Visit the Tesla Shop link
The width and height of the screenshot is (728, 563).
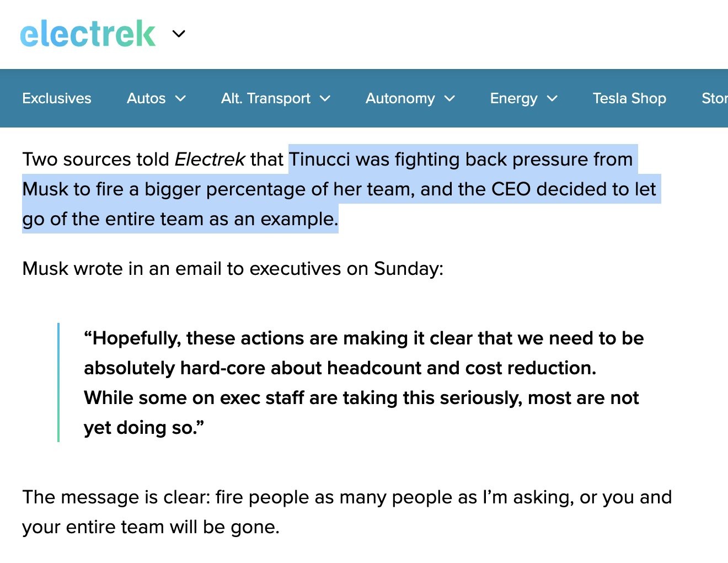(629, 98)
